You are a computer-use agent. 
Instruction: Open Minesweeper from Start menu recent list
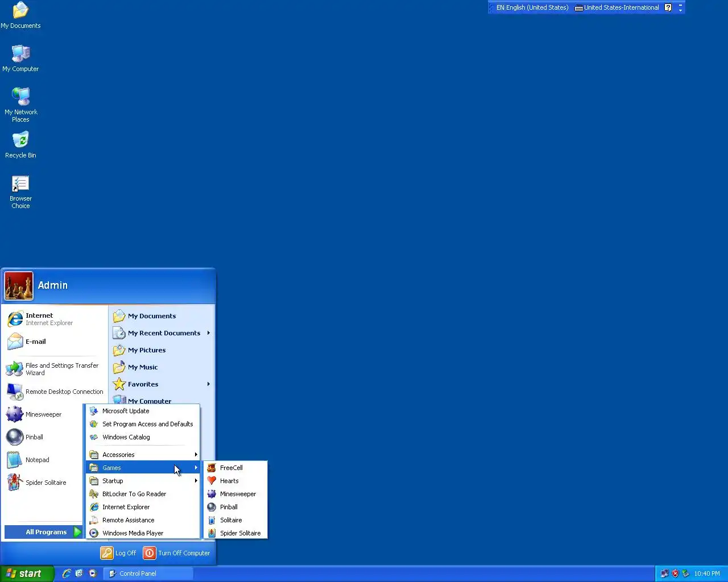44,414
